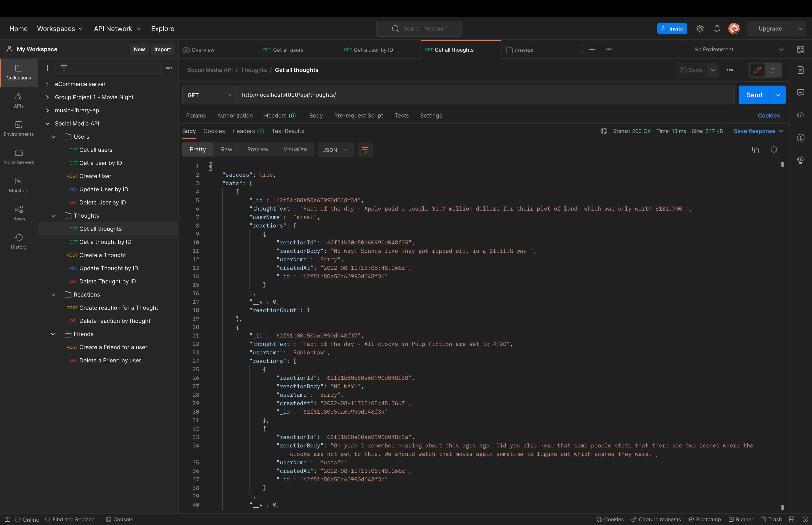Open the No Environment selector

pos(739,49)
